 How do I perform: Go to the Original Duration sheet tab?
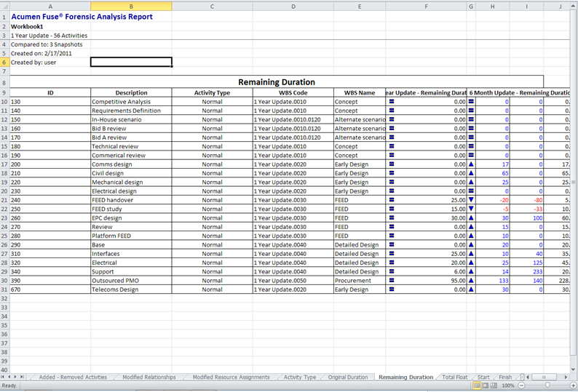coord(348,377)
